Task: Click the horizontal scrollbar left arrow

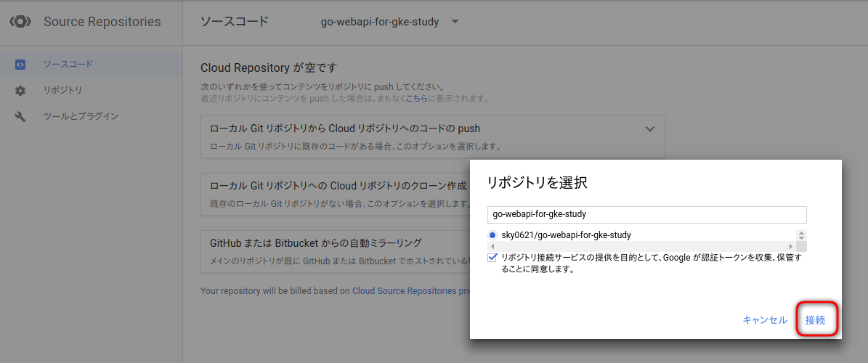Action: 492,246
